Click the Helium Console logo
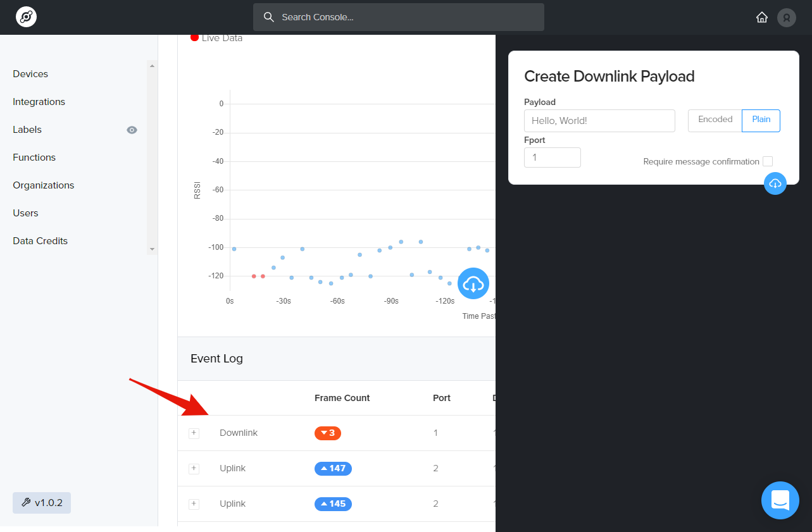The image size is (812, 532). [x=26, y=17]
